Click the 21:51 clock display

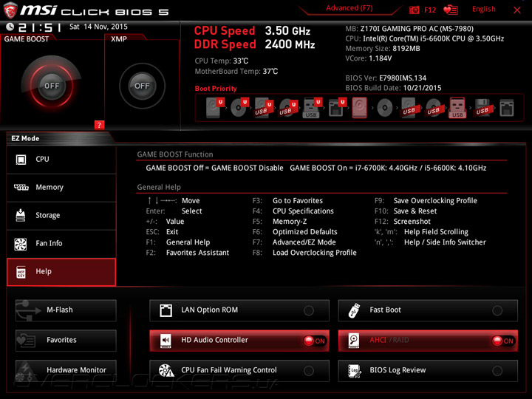(40, 27)
